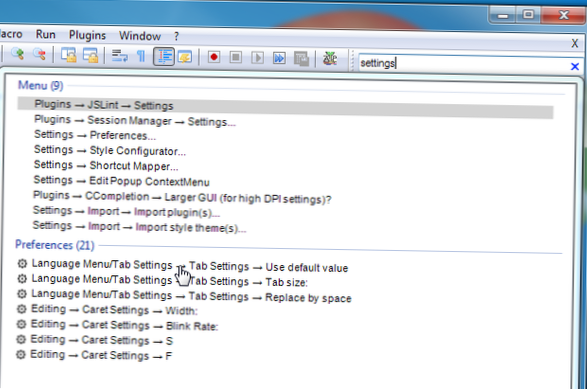
Task: Select Plugins → JSLint → Settings result
Action: click(x=285, y=108)
